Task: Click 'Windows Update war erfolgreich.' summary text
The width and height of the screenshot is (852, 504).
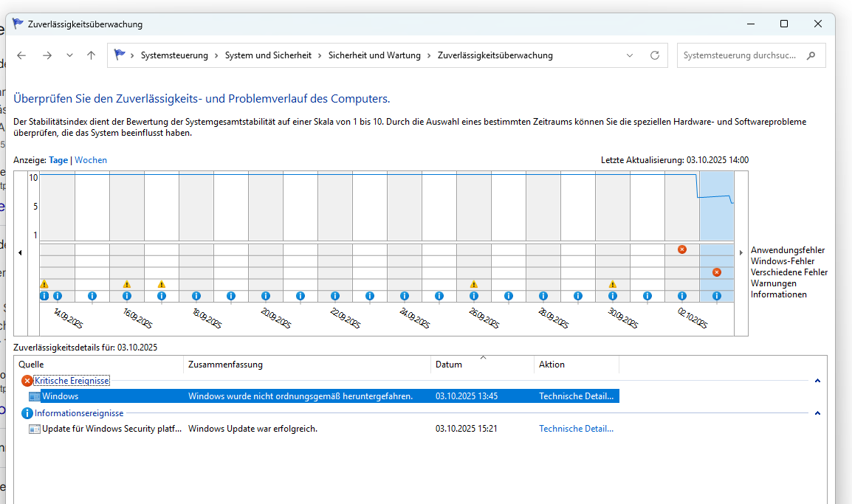Action: click(x=252, y=429)
